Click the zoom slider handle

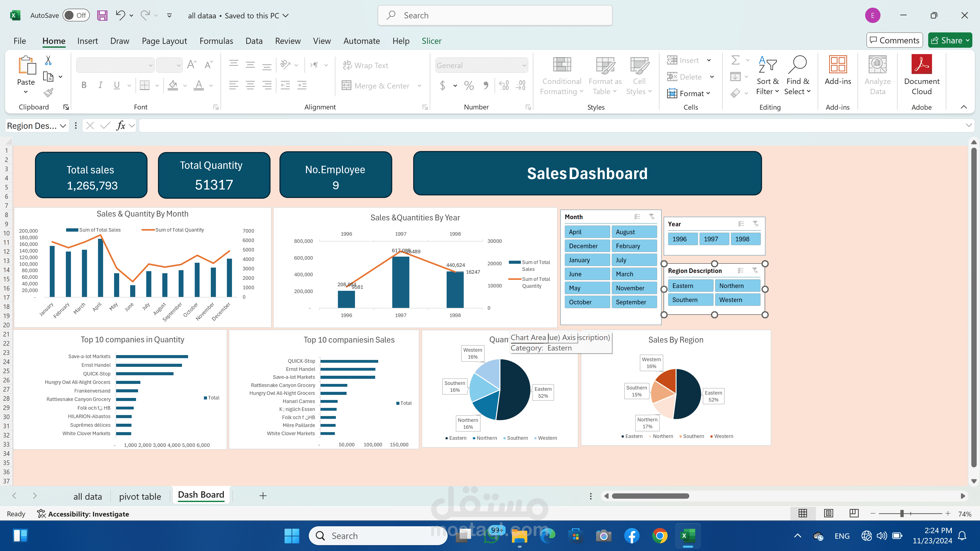pyautogui.click(x=902, y=514)
